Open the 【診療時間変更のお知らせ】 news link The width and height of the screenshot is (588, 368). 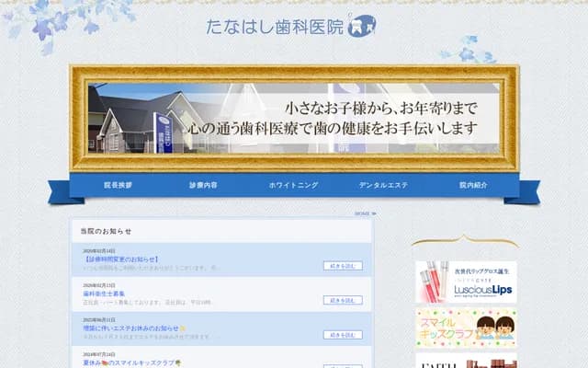120,259
